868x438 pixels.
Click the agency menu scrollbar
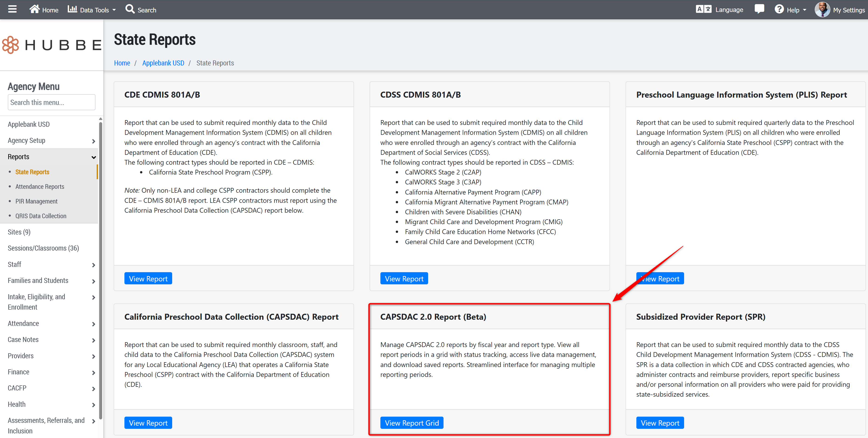click(100, 270)
